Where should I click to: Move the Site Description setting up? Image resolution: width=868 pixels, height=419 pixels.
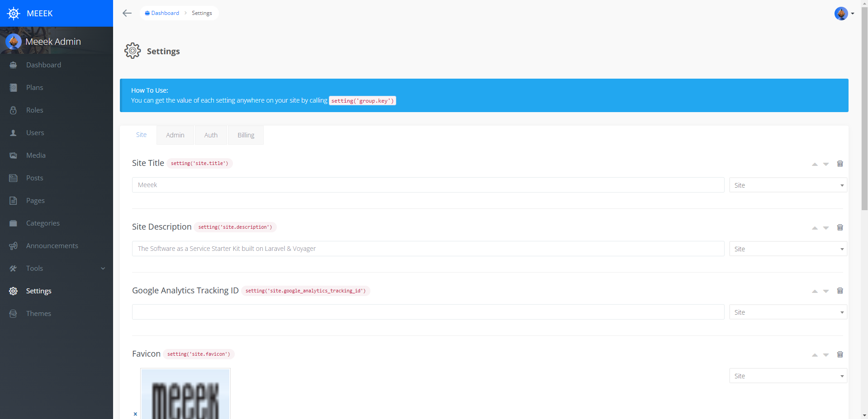[815, 228]
